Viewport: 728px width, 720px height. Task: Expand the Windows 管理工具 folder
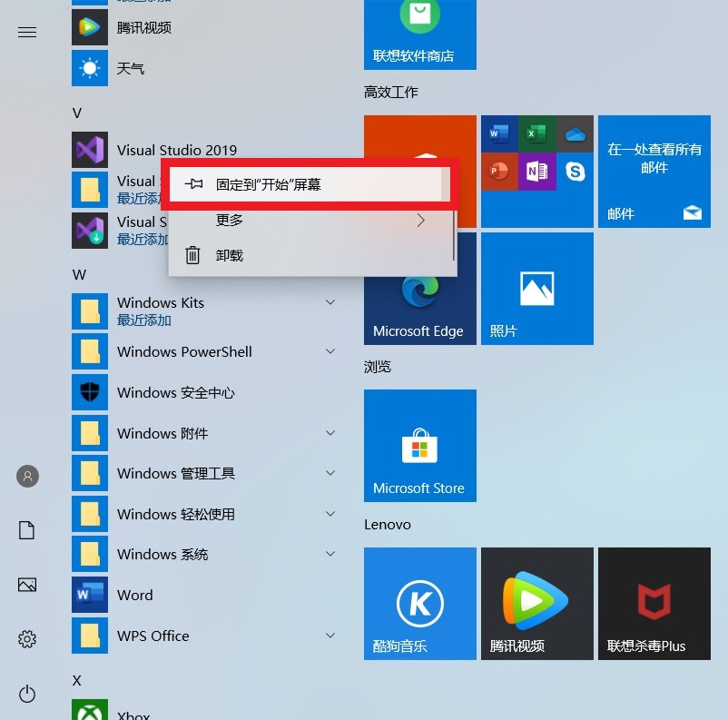(330, 473)
